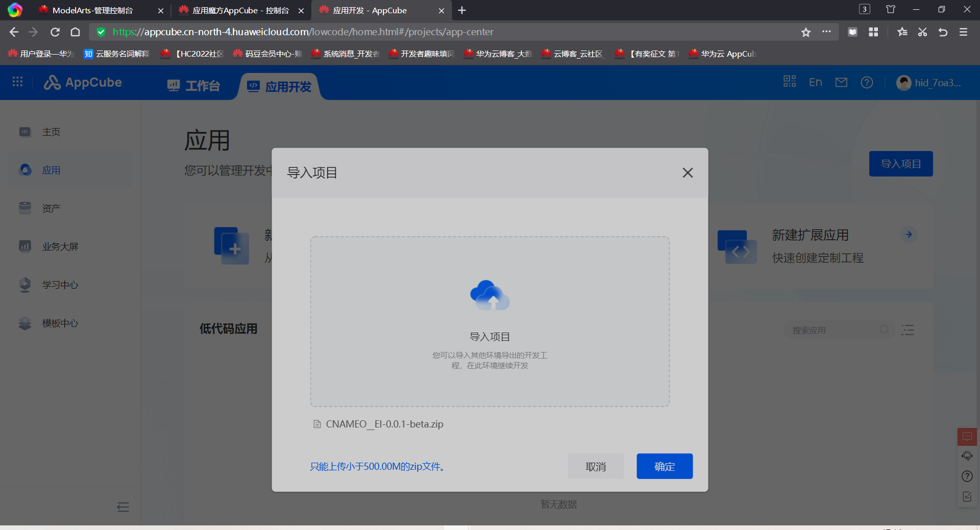
Task: Click the screenshot scissors icon
Action: coord(922,32)
